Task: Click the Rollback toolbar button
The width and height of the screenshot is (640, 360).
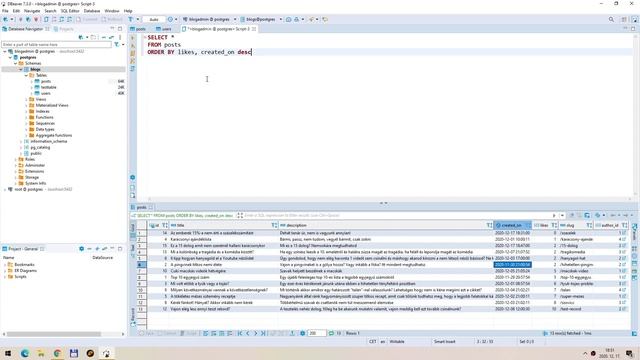Action: (111, 19)
